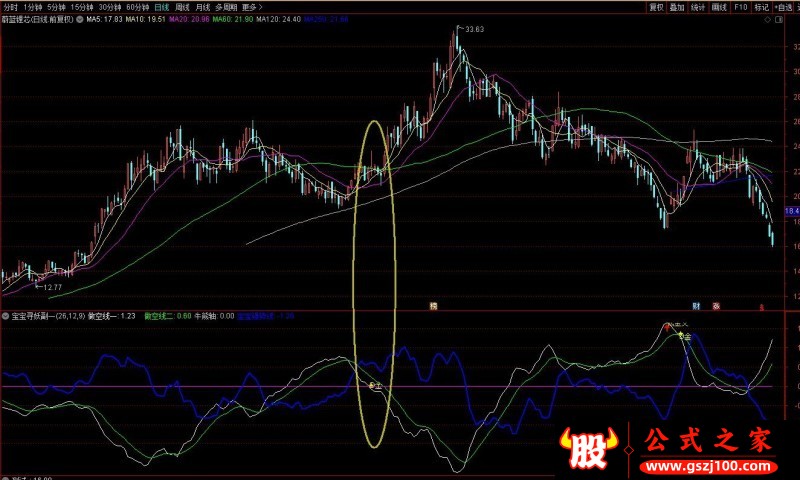This screenshot has height=480, width=800.
Task: Click the settings icon beside indicator 宝宝寻妖副一
Action: pos(7,316)
